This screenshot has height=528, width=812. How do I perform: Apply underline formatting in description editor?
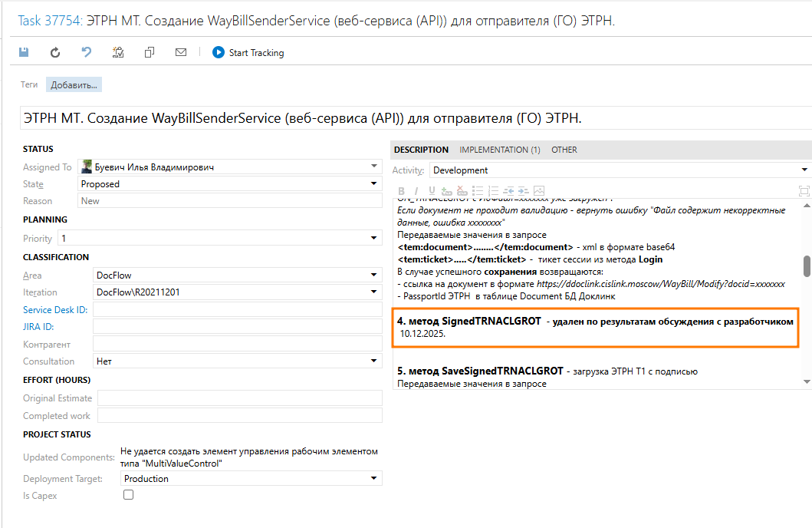[432, 191]
